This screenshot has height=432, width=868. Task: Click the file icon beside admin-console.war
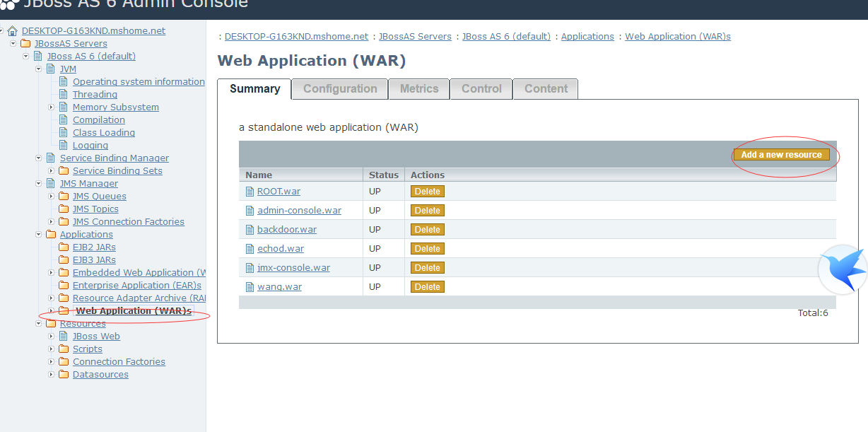pos(250,211)
